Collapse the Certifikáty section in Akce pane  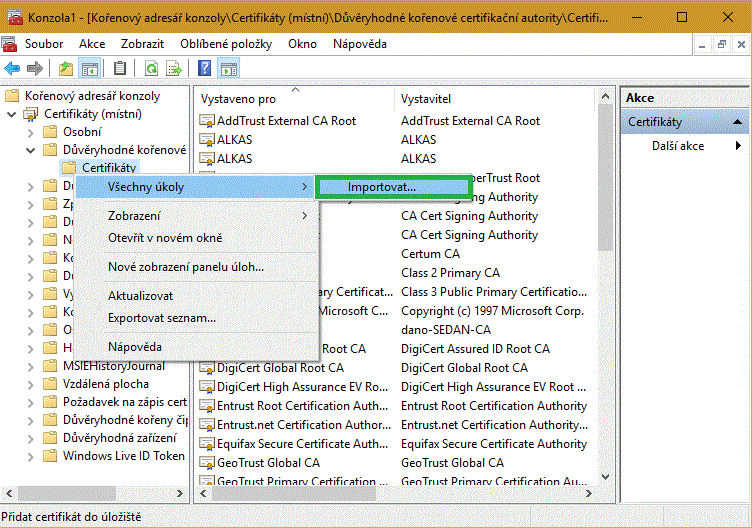738,122
